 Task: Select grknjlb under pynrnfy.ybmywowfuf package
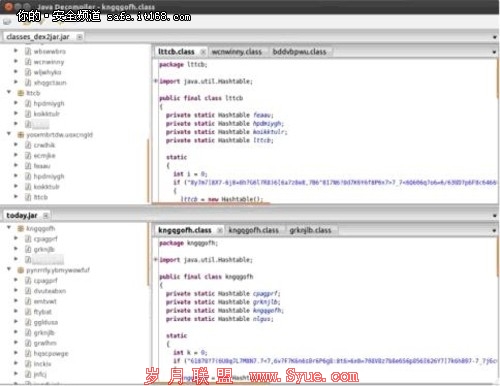(44, 333)
